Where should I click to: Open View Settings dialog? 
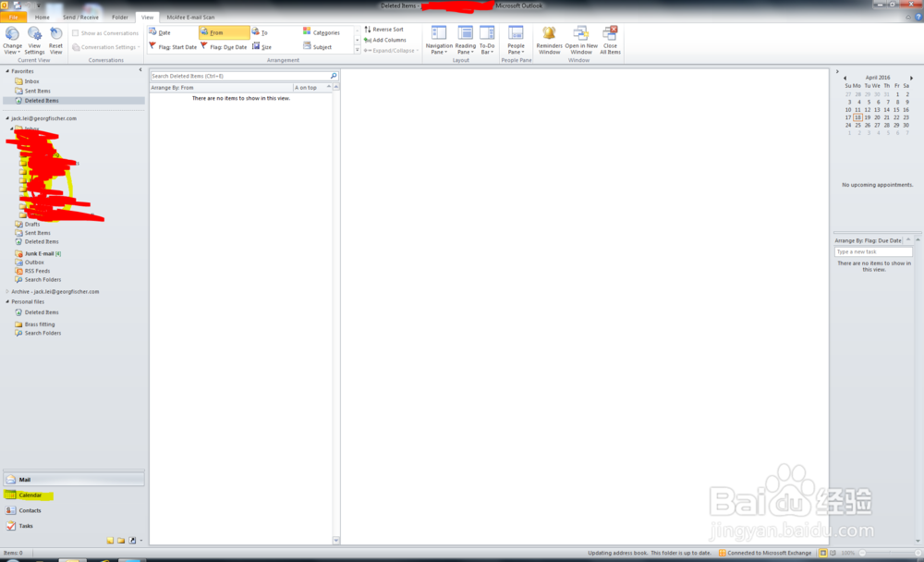tap(34, 41)
